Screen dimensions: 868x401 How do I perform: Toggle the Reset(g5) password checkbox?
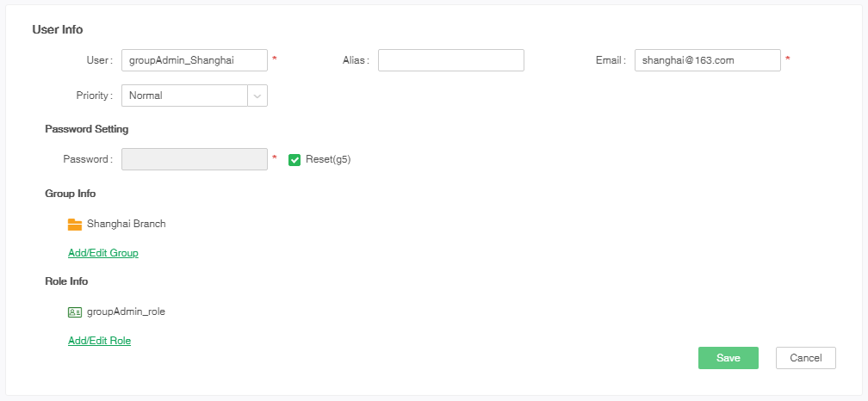pos(294,160)
